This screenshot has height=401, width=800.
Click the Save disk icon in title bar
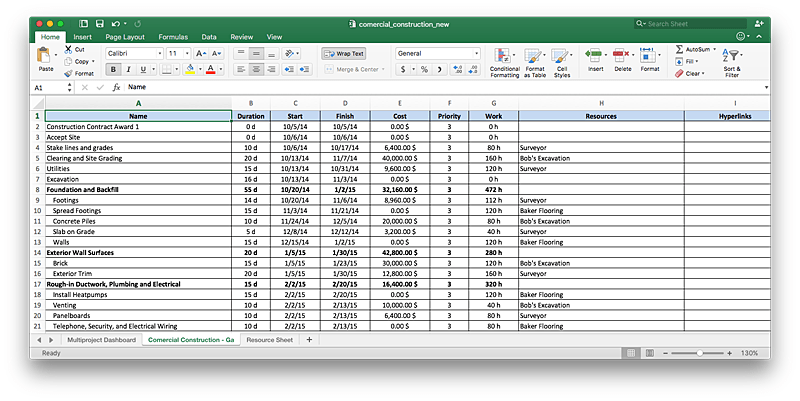coord(99,23)
